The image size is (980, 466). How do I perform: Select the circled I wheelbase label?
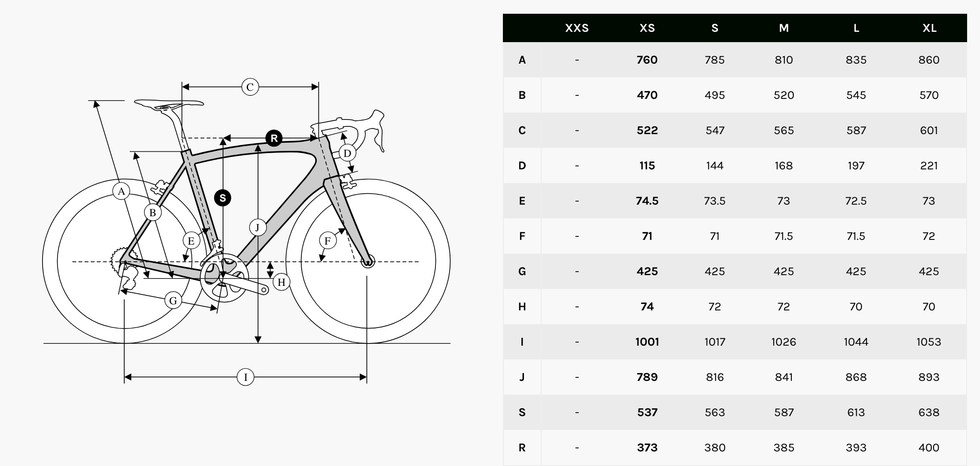pyautogui.click(x=245, y=377)
